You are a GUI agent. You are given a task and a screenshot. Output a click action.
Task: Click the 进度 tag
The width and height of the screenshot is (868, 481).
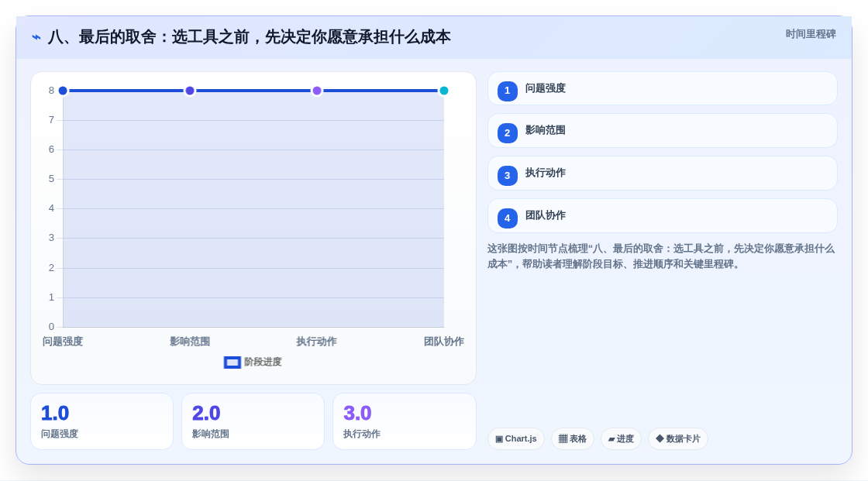pyautogui.click(x=621, y=439)
